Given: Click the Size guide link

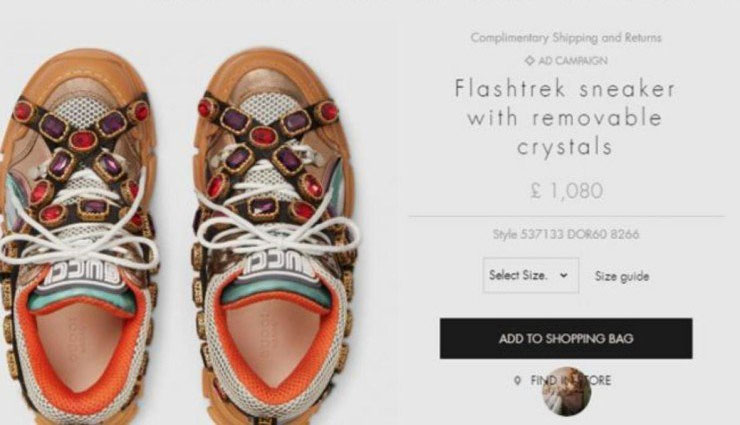Looking at the screenshot, I should coord(622,276).
